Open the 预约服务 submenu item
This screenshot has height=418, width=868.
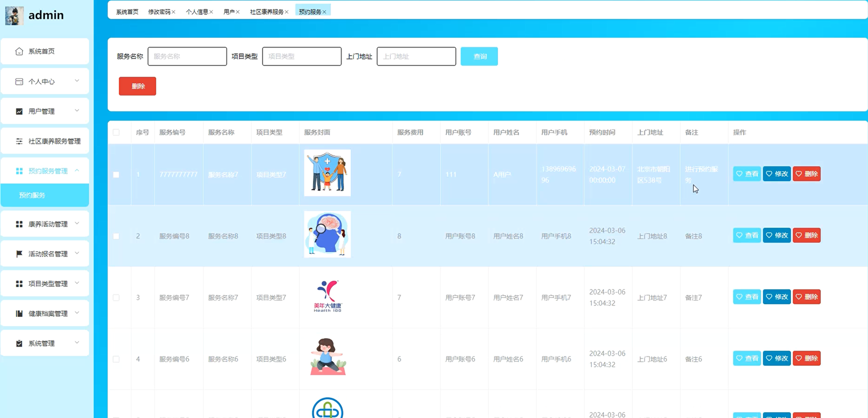click(45, 195)
